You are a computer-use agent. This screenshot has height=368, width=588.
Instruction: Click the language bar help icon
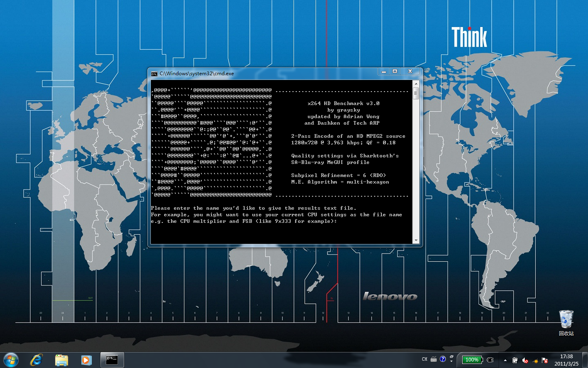tap(443, 359)
